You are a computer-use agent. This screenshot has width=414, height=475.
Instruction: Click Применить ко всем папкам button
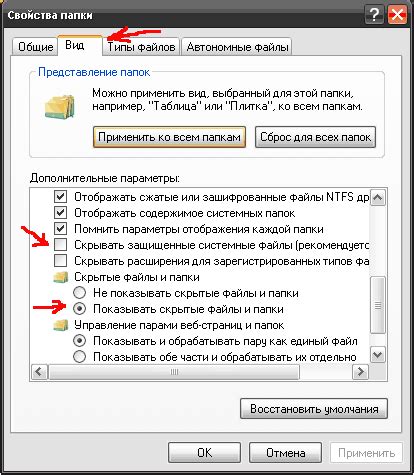coord(169,137)
